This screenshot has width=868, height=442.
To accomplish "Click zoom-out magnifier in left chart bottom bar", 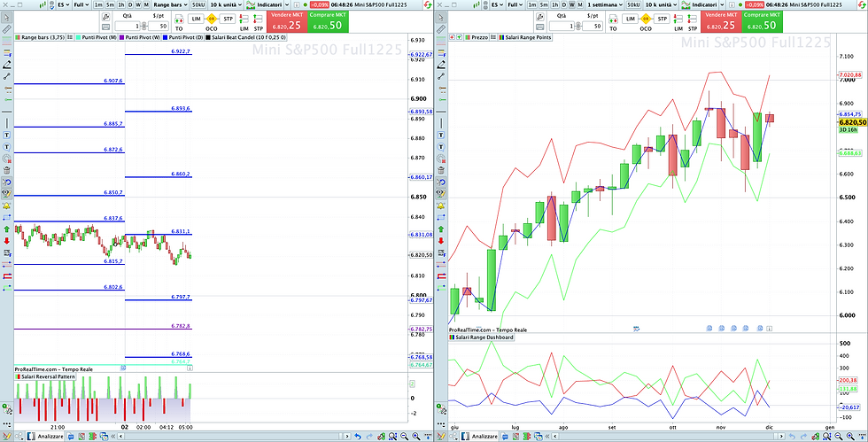I will (404, 437).
